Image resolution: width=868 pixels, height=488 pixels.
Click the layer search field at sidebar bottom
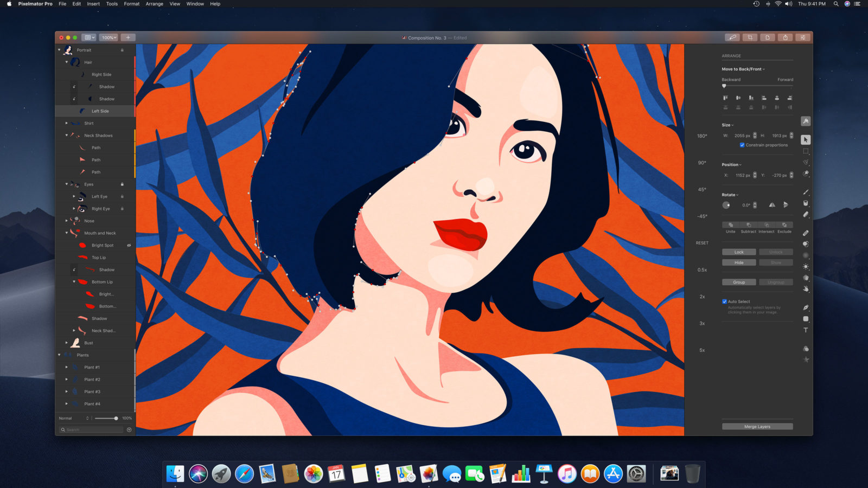pos(92,429)
